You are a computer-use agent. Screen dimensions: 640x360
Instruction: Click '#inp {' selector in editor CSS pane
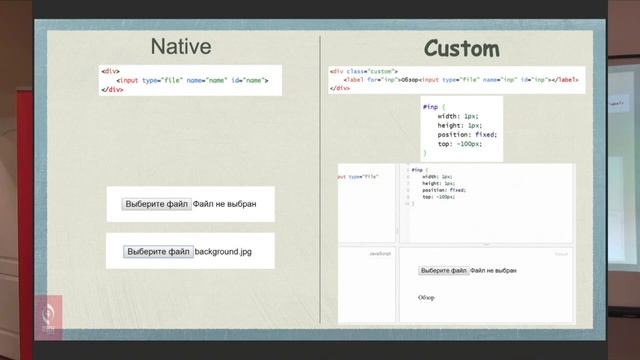pyautogui.click(x=420, y=170)
